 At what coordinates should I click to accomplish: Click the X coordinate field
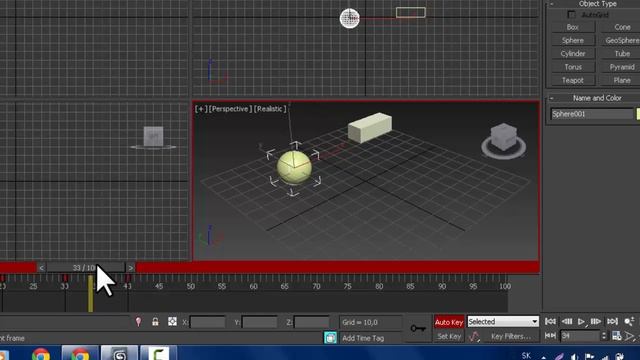[x=207, y=322]
